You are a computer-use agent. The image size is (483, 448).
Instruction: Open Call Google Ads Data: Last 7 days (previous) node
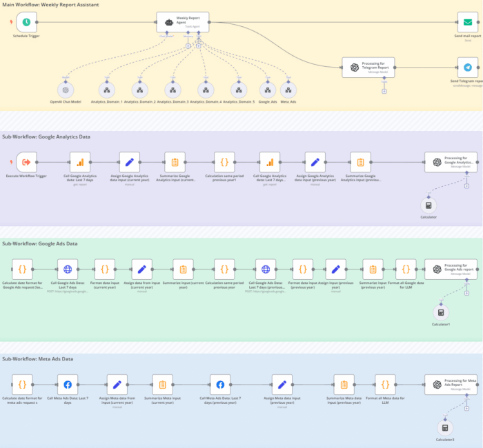[266, 269]
